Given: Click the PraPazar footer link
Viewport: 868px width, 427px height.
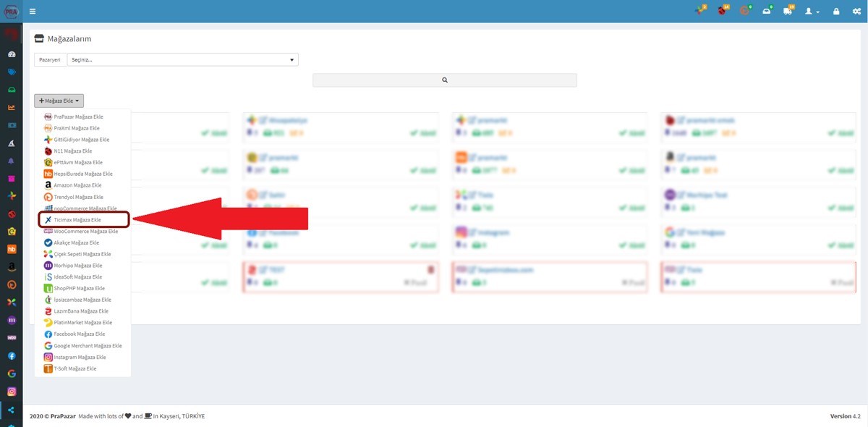Looking at the screenshot, I should pyautogui.click(x=61, y=416).
